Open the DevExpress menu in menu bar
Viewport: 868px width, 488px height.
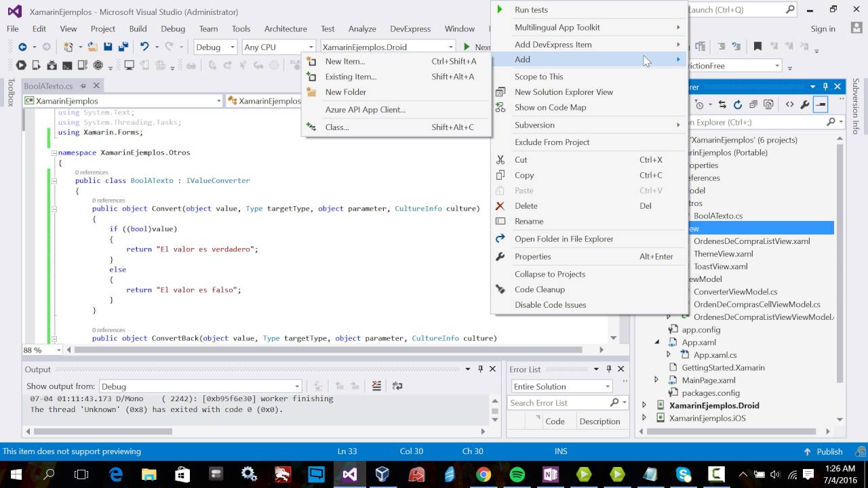[410, 28]
